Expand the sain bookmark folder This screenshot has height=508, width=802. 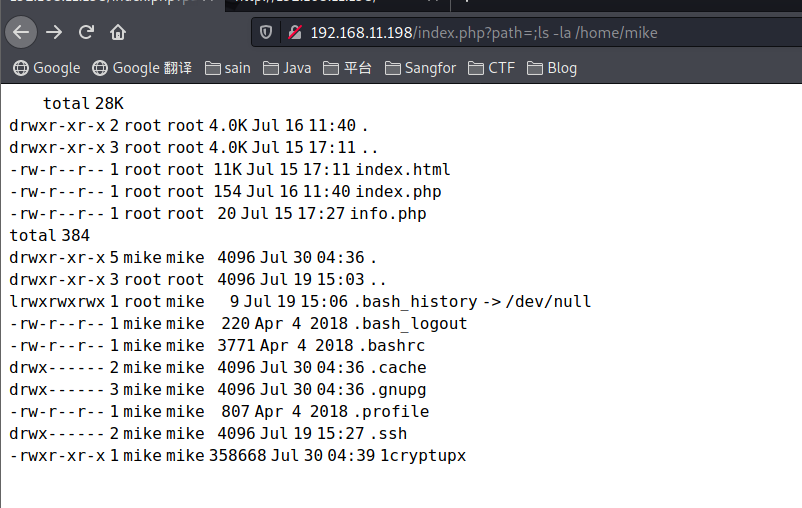coord(227,68)
